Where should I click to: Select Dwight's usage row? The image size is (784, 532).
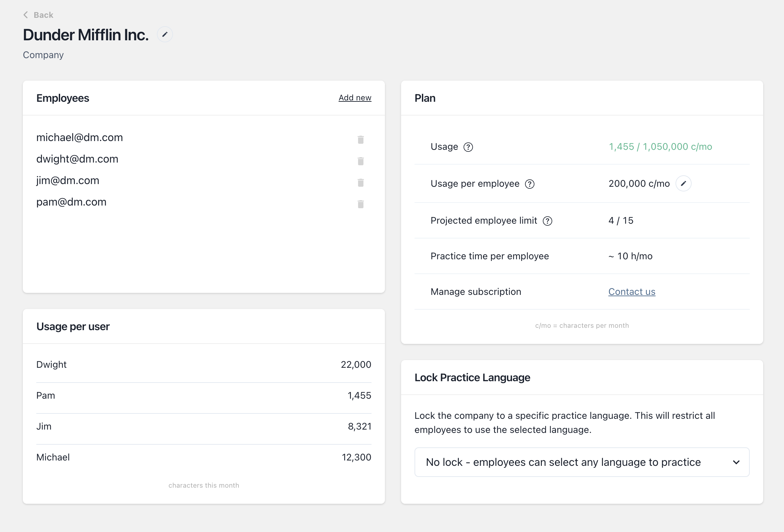tap(204, 364)
